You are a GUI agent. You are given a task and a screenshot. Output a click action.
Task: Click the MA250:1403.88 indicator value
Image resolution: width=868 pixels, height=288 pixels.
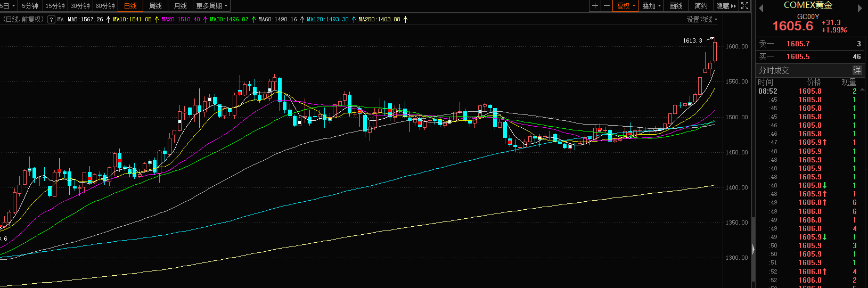click(379, 19)
